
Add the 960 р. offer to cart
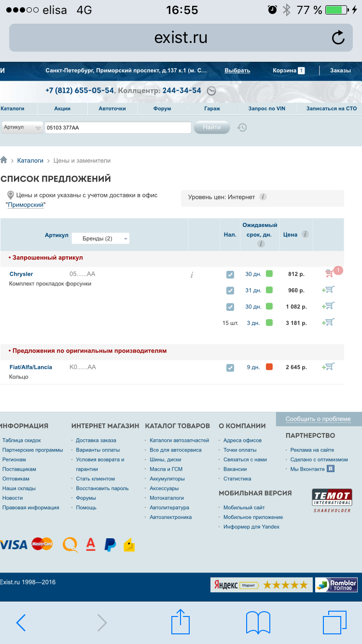point(329,290)
